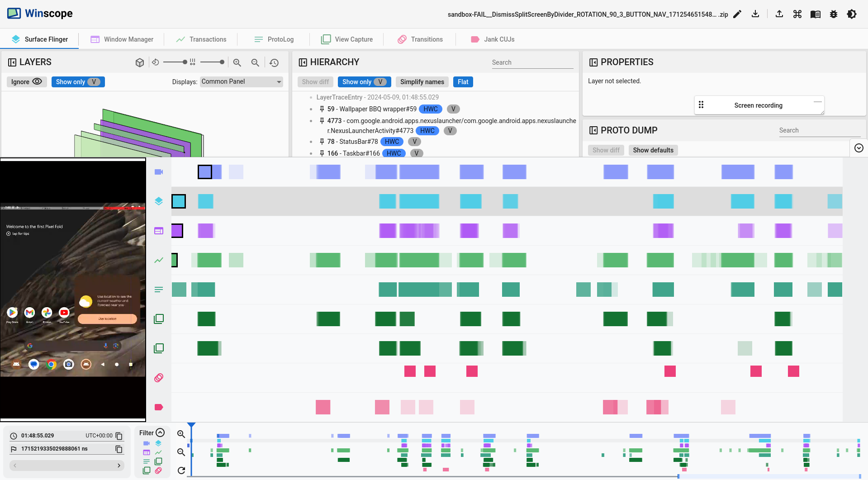Click the edit filename pencil icon
The height and width of the screenshot is (480, 868).
[737, 14]
